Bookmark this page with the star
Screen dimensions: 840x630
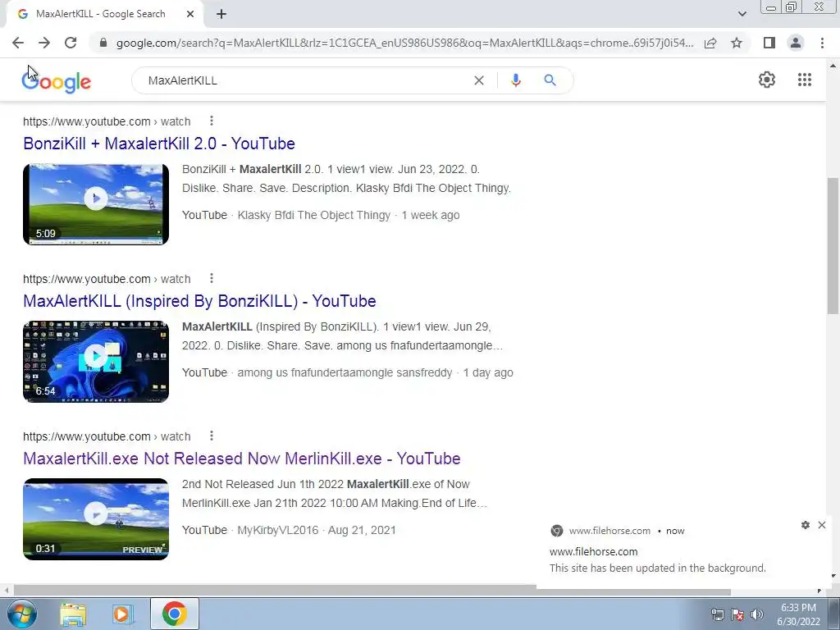[x=737, y=43]
